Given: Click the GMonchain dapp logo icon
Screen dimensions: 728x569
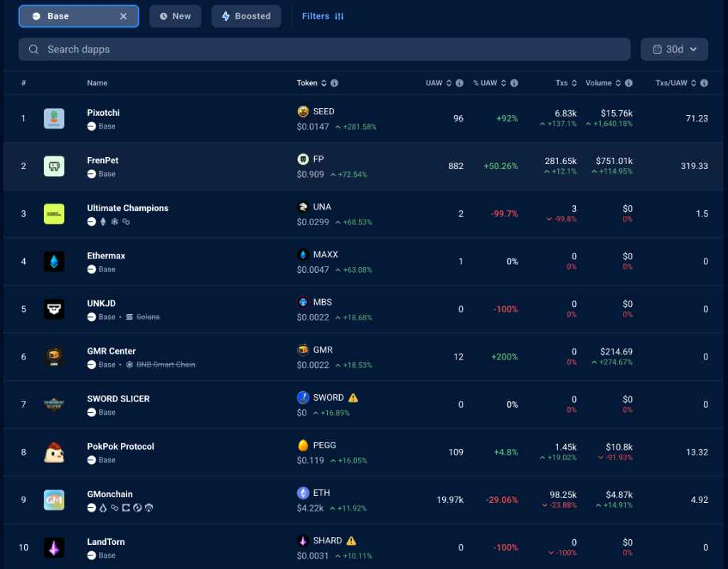Looking at the screenshot, I should (54, 499).
